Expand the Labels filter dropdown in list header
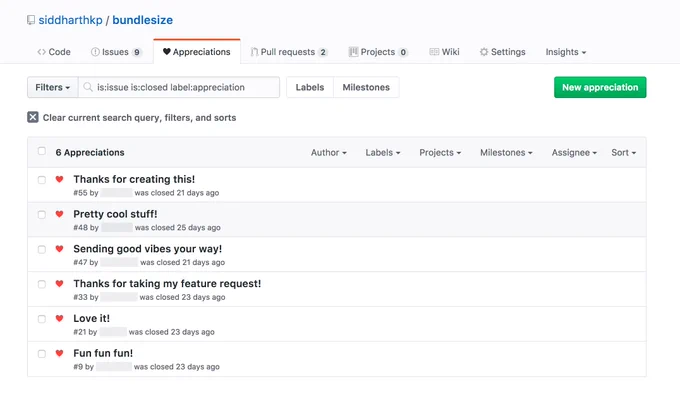 (383, 153)
